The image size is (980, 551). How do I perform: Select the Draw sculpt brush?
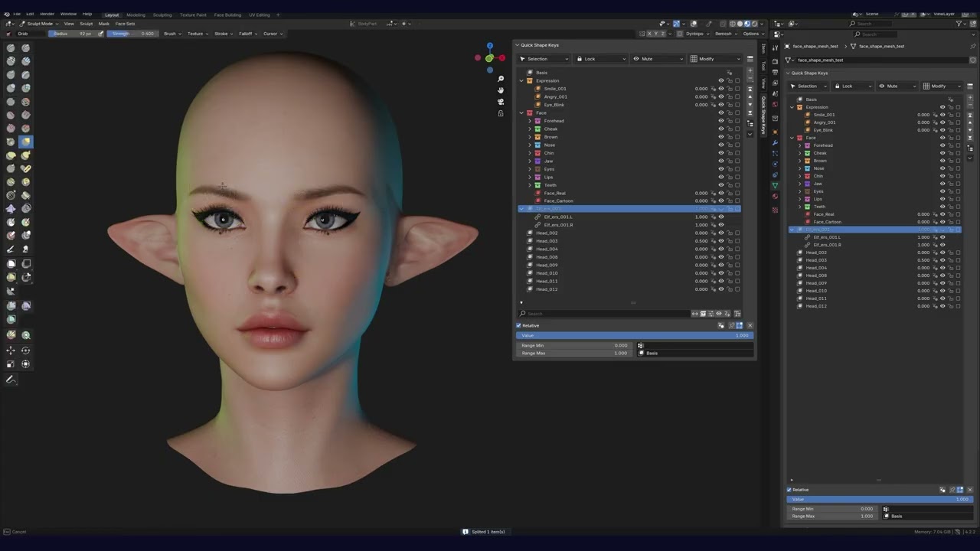11,47
